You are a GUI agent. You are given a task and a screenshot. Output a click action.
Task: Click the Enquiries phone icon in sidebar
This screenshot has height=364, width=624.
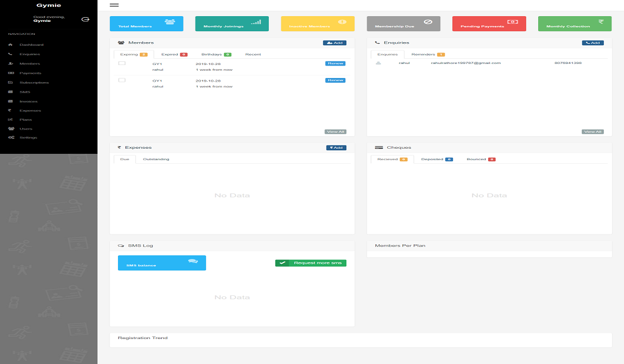coord(10,54)
